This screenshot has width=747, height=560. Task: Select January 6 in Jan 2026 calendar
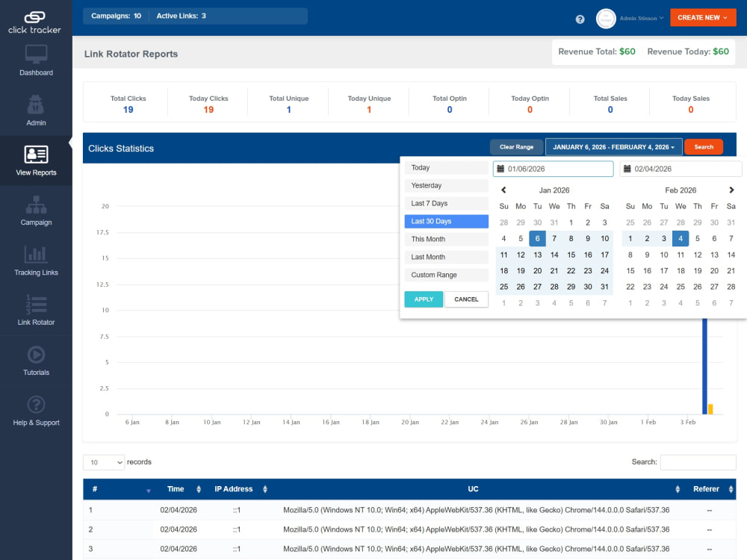537,239
